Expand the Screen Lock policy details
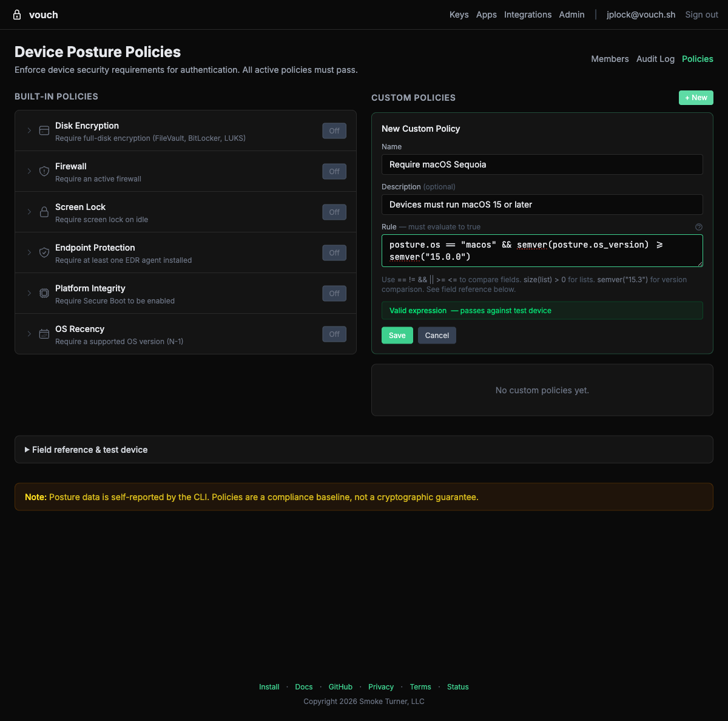The image size is (728, 721). [x=29, y=212]
